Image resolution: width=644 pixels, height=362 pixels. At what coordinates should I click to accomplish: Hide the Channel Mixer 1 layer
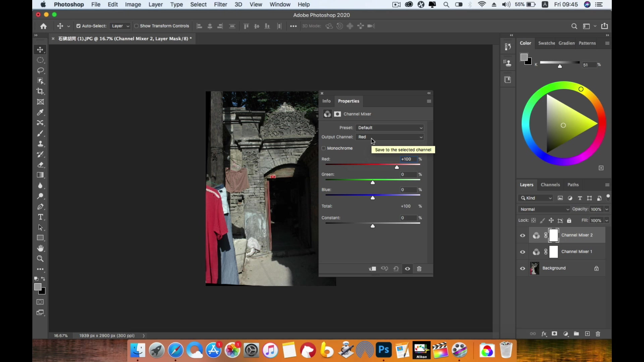523,252
